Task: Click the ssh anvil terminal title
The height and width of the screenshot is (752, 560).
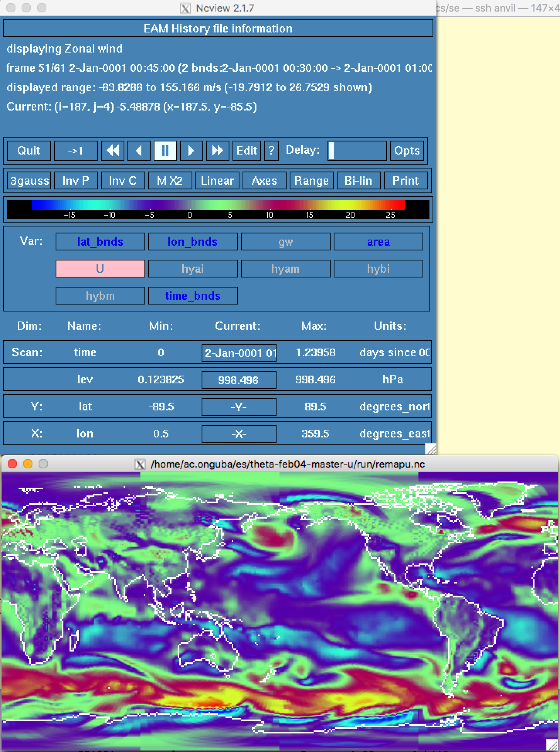Action: pos(498,8)
